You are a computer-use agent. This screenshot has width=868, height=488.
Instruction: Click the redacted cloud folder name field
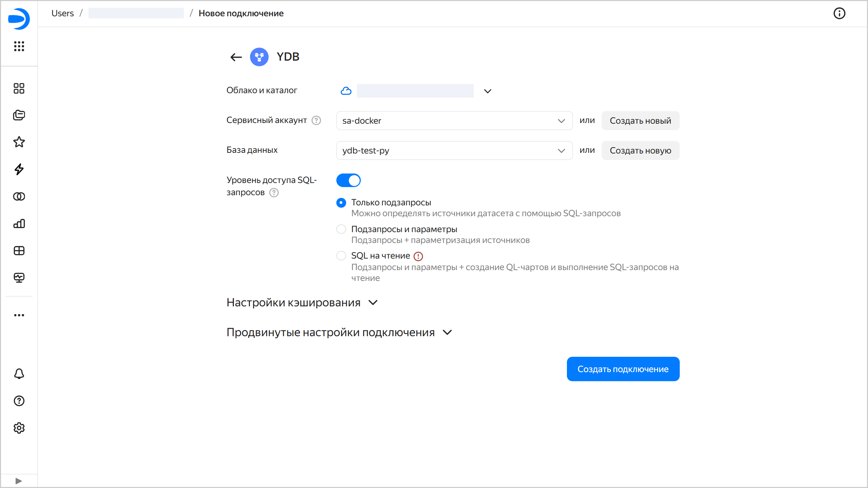(x=415, y=91)
